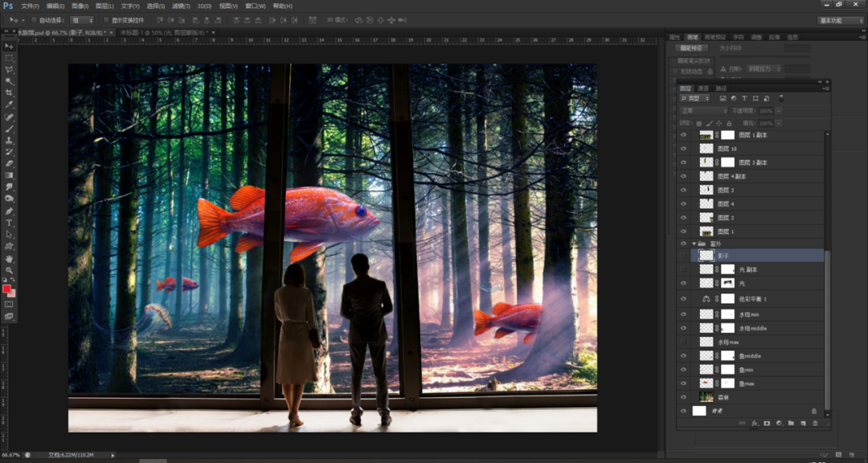Select the Horizontal Type tool
The image size is (868, 463).
coord(9,223)
